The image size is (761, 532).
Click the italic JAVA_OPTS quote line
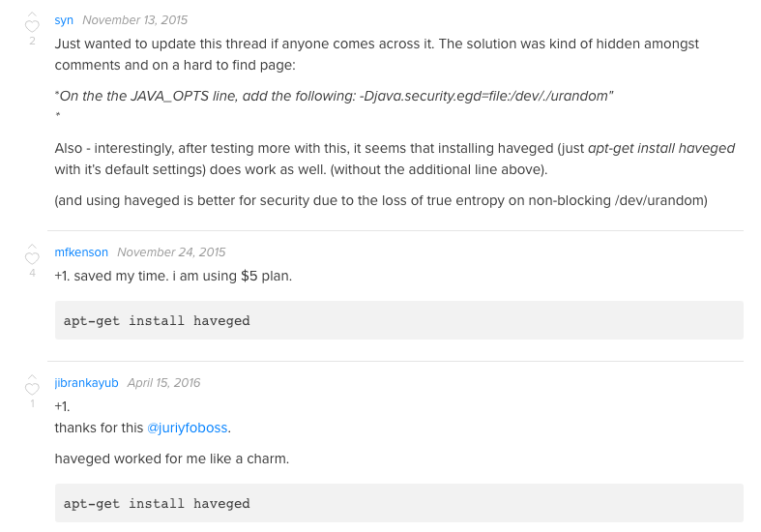(x=334, y=96)
